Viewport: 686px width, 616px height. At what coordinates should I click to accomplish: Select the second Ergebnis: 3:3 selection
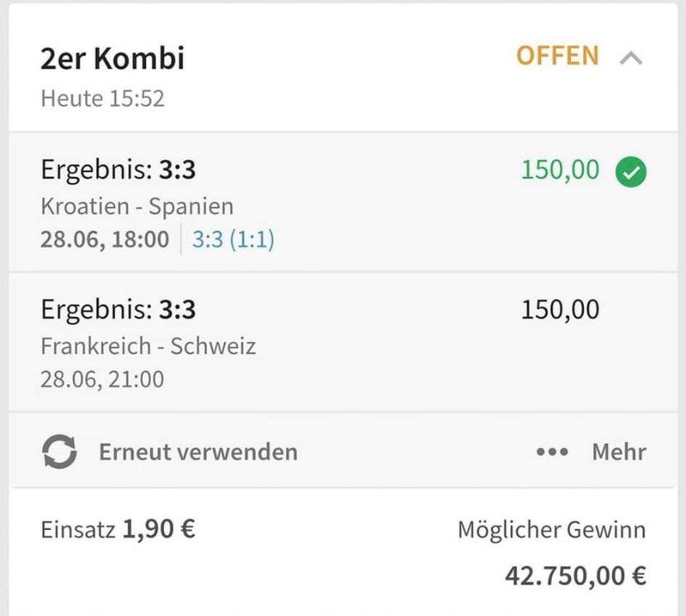coord(118,310)
